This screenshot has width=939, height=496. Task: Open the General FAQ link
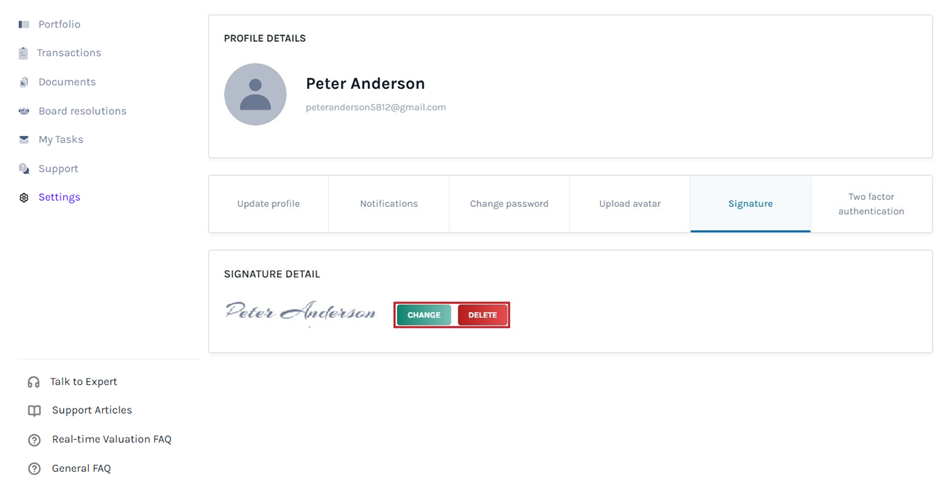(81, 469)
